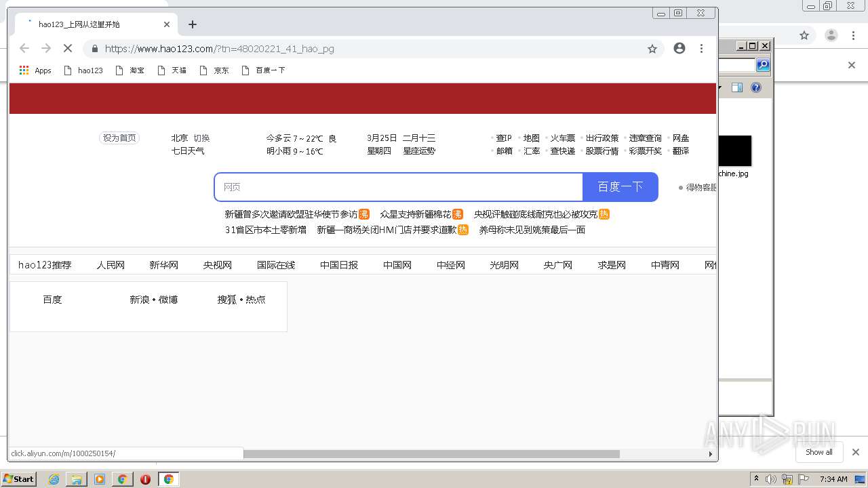Image resolution: width=868 pixels, height=488 pixels.
Task: Toggle Explorer preview pane icon
Action: (x=738, y=87)
